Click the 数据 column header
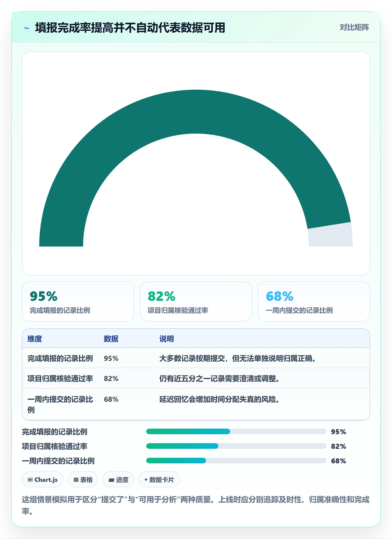 click(x=111, y=339)
